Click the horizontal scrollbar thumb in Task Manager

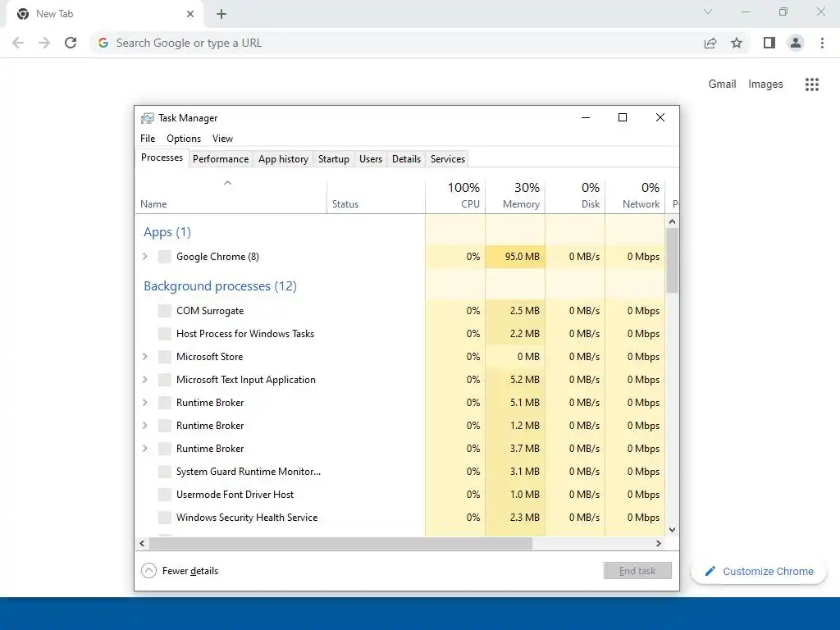(x=340, y=543)
